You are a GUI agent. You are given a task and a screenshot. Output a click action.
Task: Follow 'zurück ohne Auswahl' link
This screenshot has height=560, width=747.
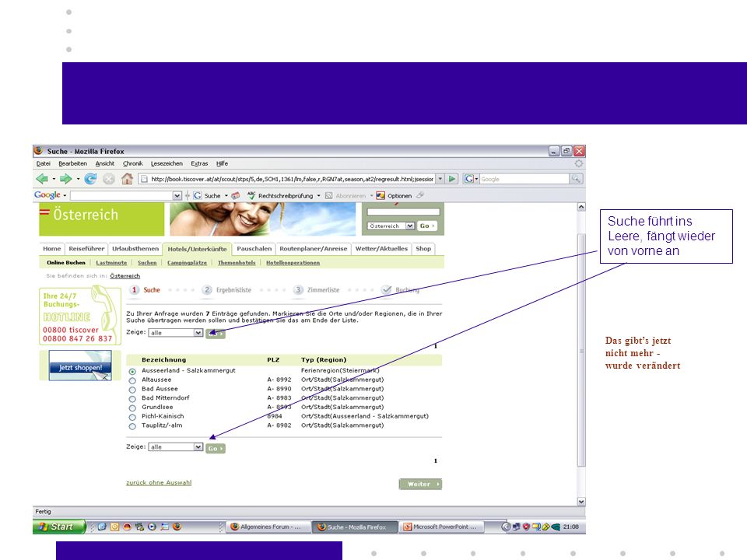click(x=159, y=482)
